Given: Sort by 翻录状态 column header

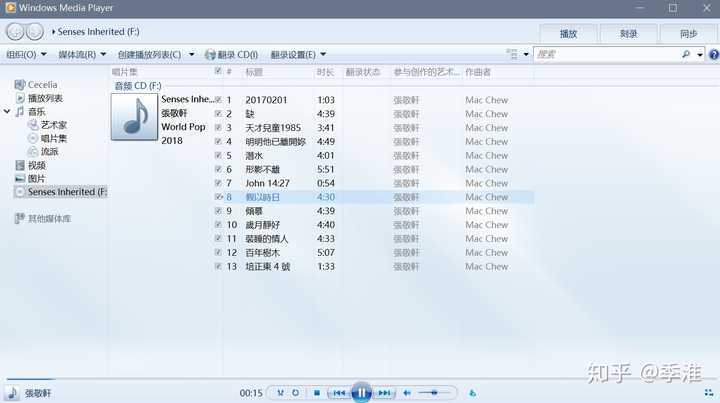Looking at the screenshot, I should 363,72.
